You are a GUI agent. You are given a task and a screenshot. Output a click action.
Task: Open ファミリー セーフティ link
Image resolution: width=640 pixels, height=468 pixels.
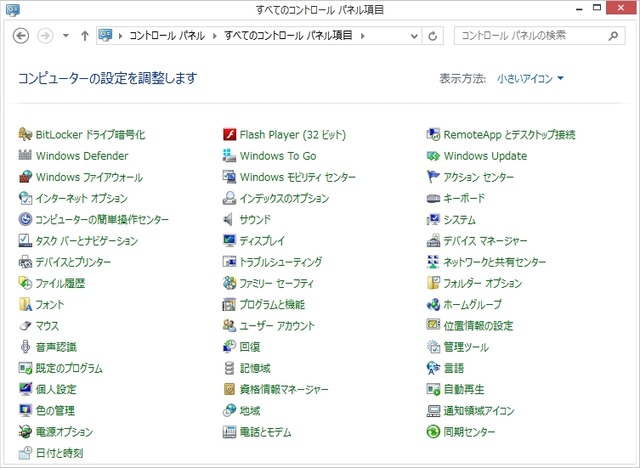276,283
